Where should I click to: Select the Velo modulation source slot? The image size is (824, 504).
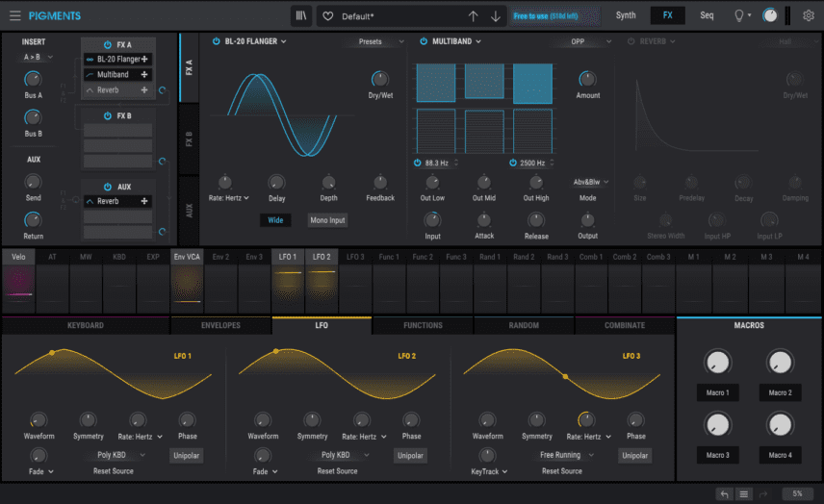pyautogui.click(x=19, y=281)
